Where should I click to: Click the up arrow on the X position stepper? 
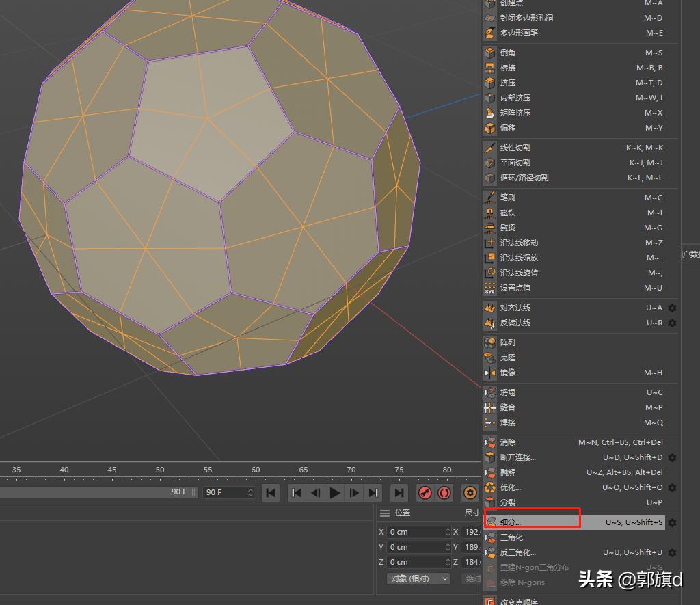[448, 529]
